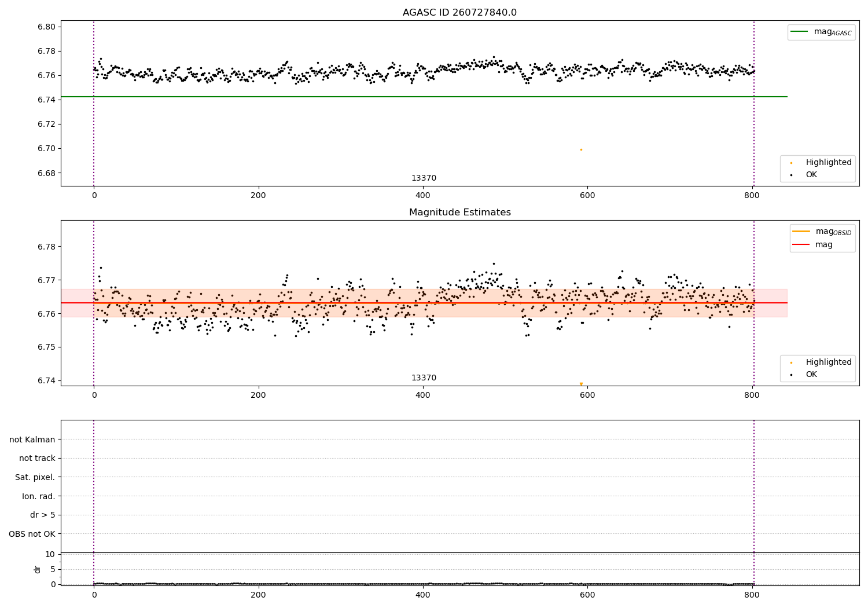Click the "OBS not OK" row label
The height and width of the screenshot is (608, 868).
32,534
